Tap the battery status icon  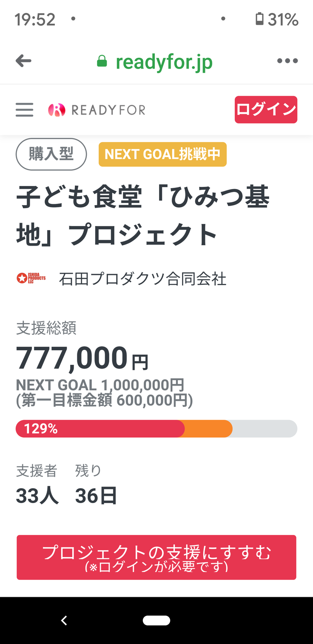click(x=259, y=19)
